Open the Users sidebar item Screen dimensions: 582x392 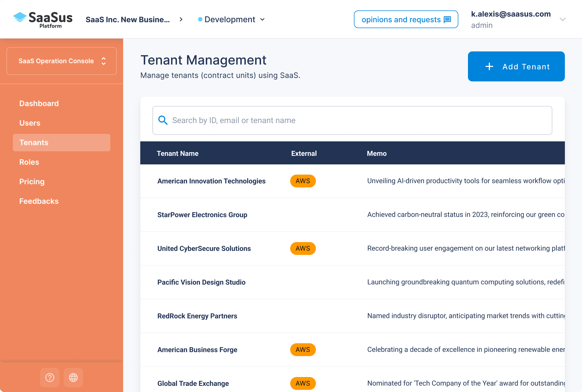(x=30, y=123)
